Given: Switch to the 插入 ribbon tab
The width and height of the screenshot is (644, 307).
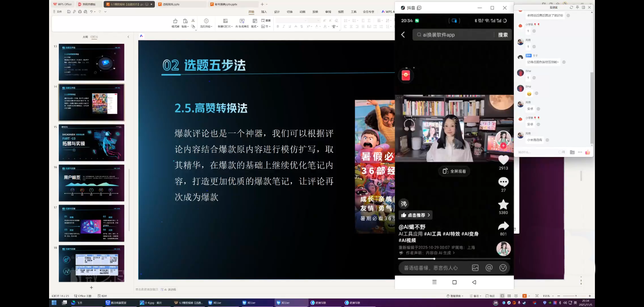Looking at the screenshot, I should pos(264,12).
